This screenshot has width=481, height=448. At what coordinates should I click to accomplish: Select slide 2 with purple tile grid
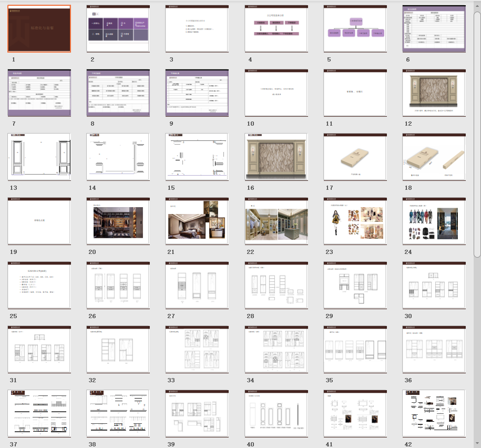click(118, 29)
